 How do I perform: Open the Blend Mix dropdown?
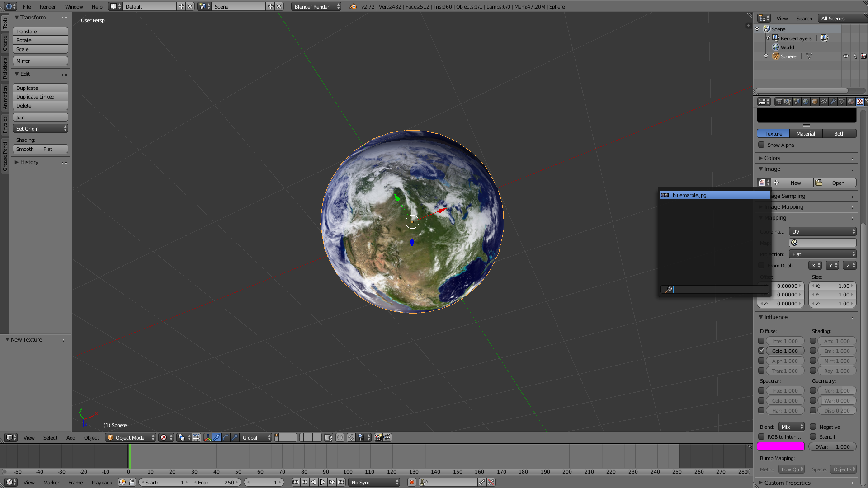[x=791, y=427]
